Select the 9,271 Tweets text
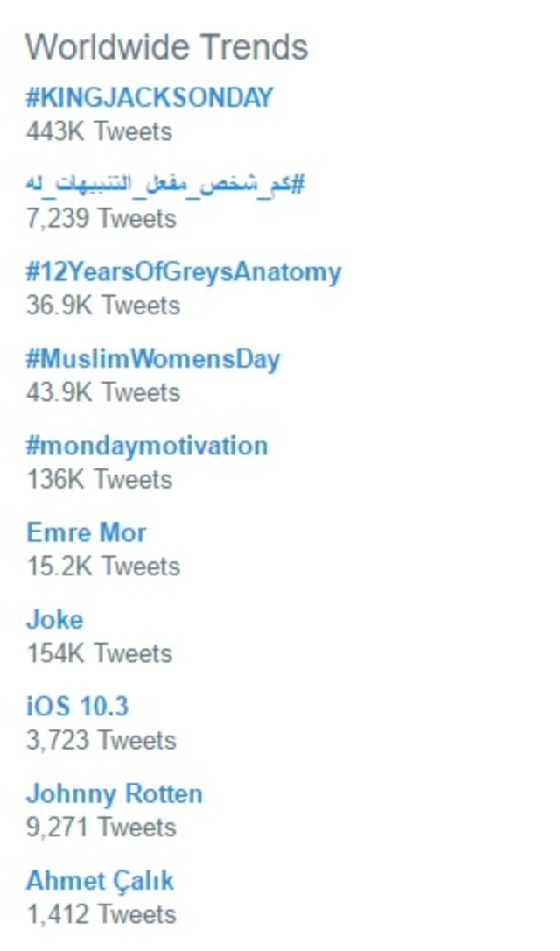 click(x=101, y=828)
